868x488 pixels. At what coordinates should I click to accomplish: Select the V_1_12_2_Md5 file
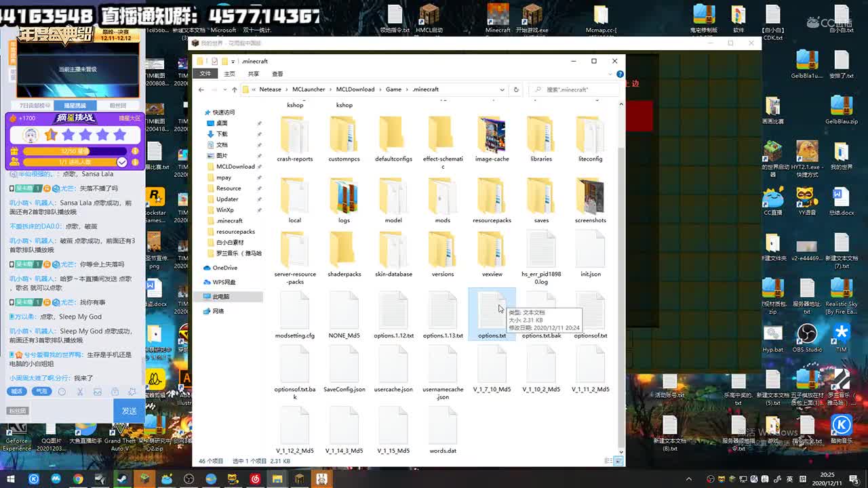(x=294, y=431)
